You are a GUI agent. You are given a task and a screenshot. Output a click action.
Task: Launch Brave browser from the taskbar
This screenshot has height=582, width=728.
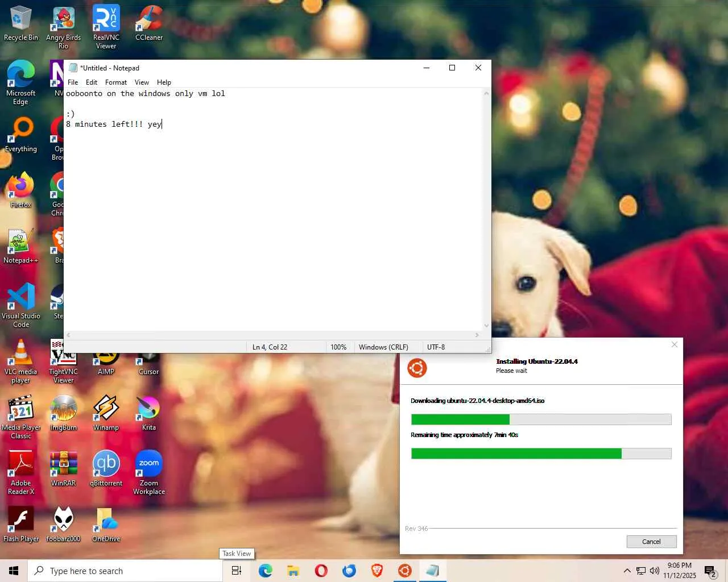377,571
